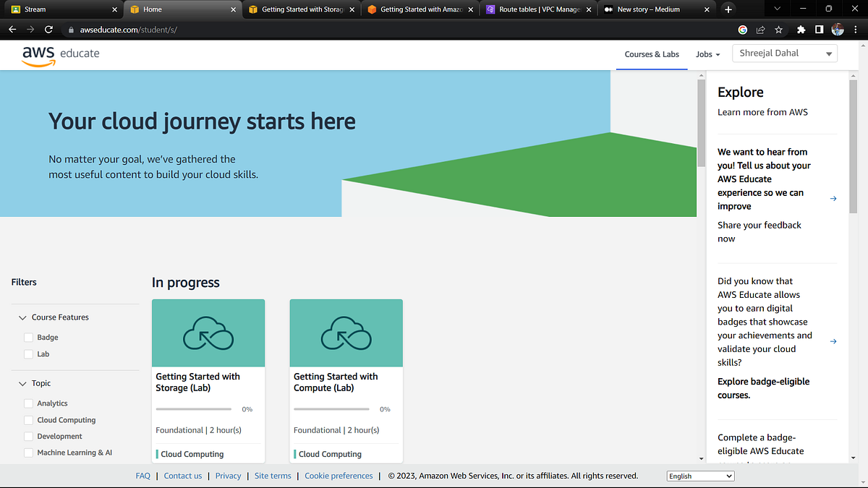
Task: Open the browser extensions puzzle icon
Action: pyautogui.click(x=801, y=30)
